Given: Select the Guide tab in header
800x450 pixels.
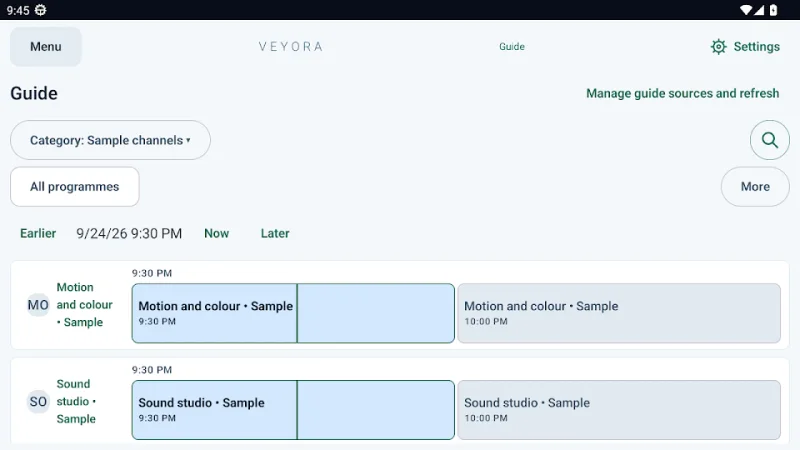Looking at the screenshot, I should pos(512,46).
